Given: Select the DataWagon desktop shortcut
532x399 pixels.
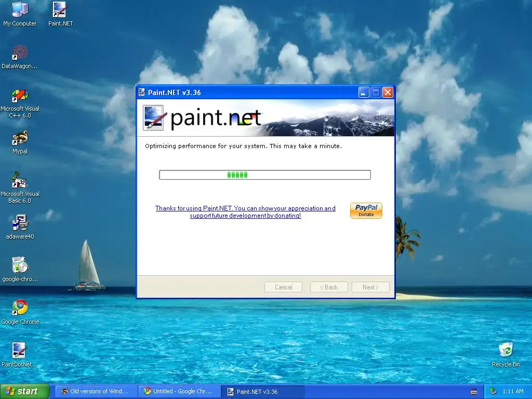Looking at the screenshot, I should [x=20, y=57].
